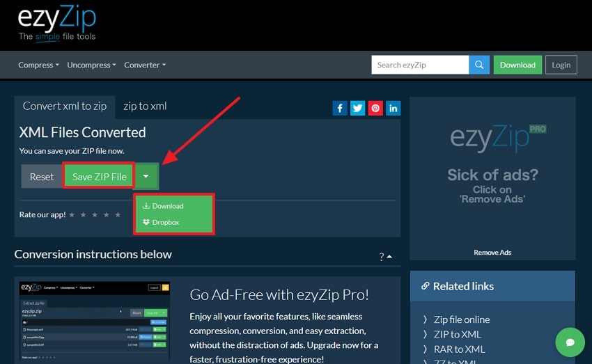Rate the app three stars

click(95, 214)
